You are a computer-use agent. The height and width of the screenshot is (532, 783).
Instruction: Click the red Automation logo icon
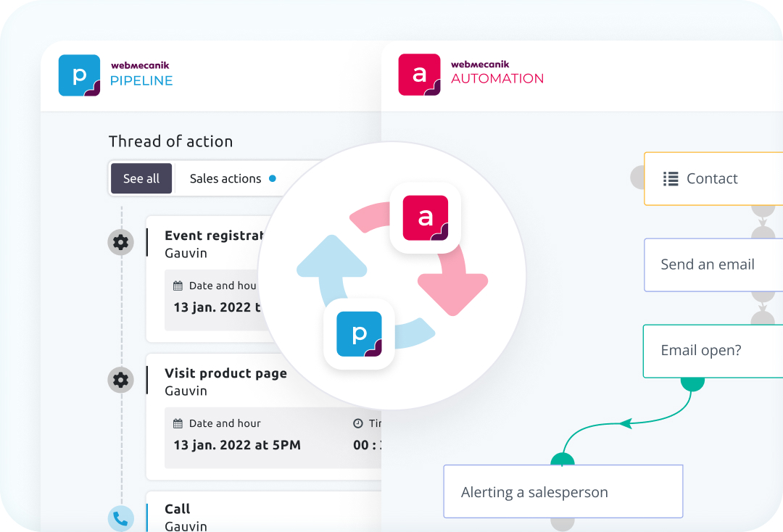[x=419, y=74]
